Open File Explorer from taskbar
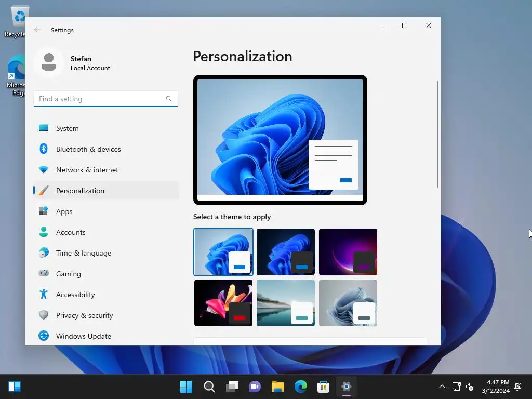Screen dimensions: 532x399 [277, 387]
